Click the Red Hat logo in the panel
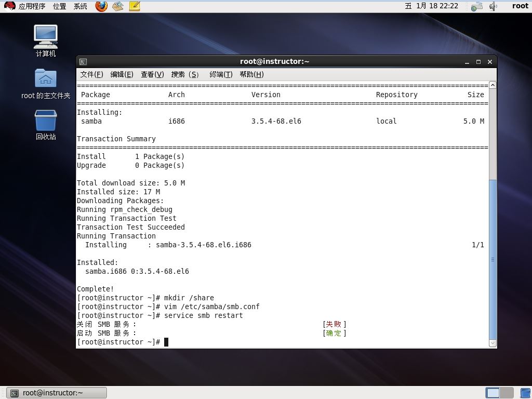 9,6
